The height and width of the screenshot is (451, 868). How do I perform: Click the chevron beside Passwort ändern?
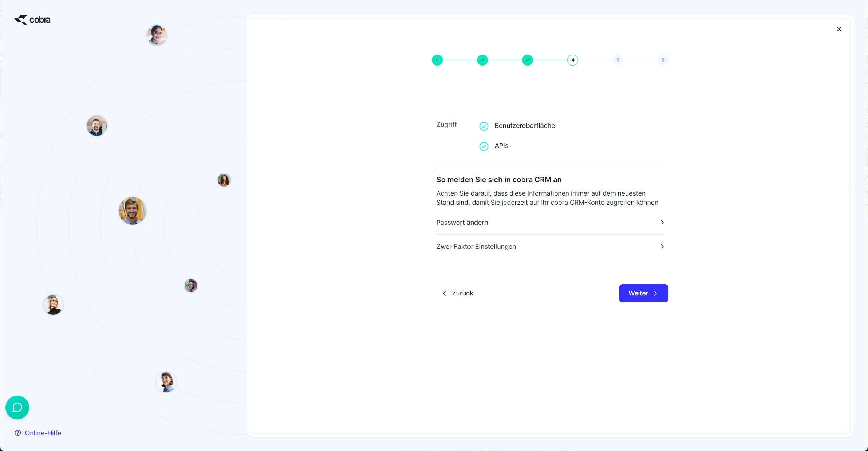click(x=662, y=222)
